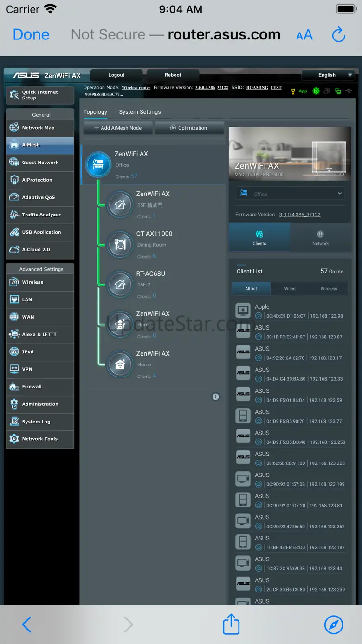Click green gear status icon in header
The width and height of the screenshot is (362, 644).
[316, 91]
